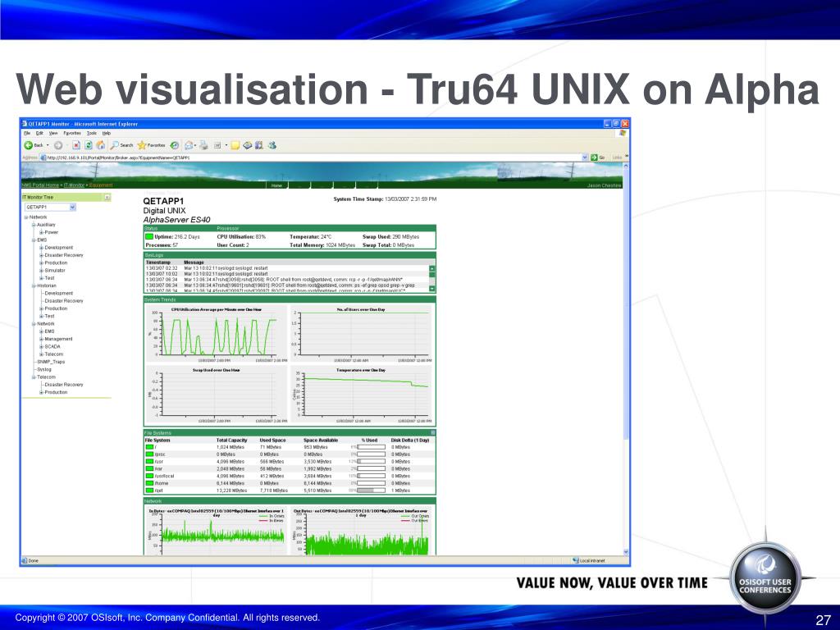Open the View menu
Image resolution: width=840 pixels, height=630 pixels.
[x=53, y=133]
